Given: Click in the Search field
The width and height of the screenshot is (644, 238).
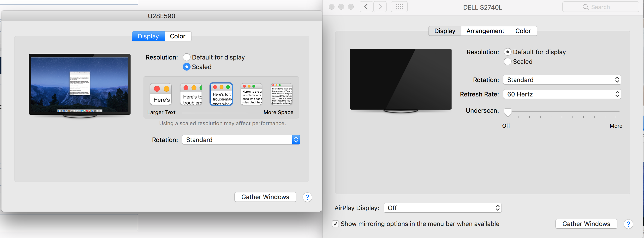Looking at the screenshot, I should point(601,7).
